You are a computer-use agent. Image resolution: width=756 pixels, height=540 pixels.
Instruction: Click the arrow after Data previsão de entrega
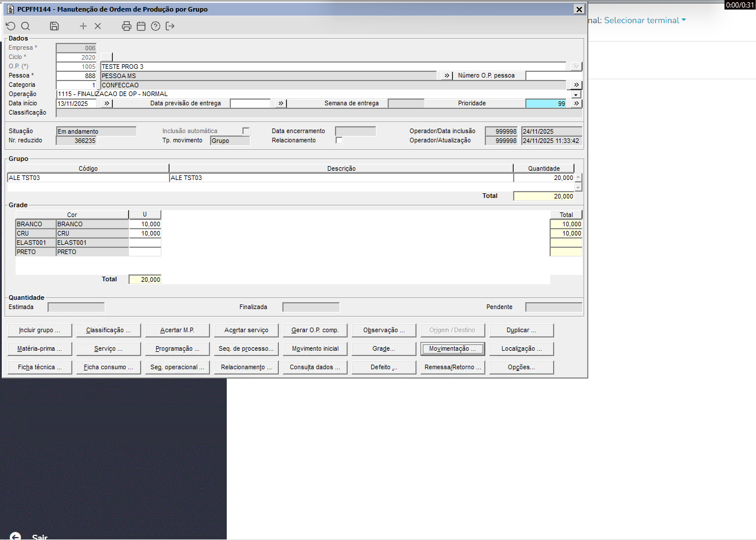pos(281,103)
